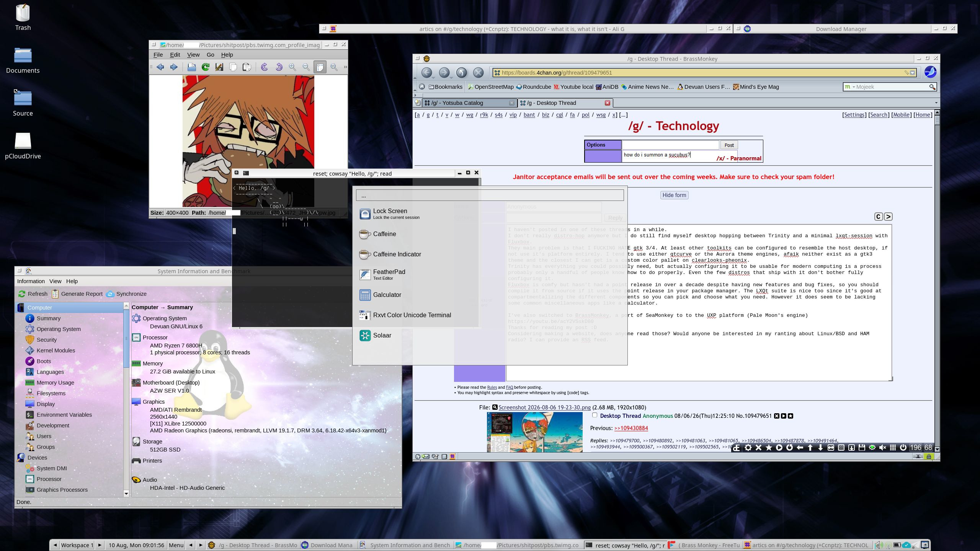Open the Trash desktop icon
This screenshot has height=551, width=980.
(23, 17)
